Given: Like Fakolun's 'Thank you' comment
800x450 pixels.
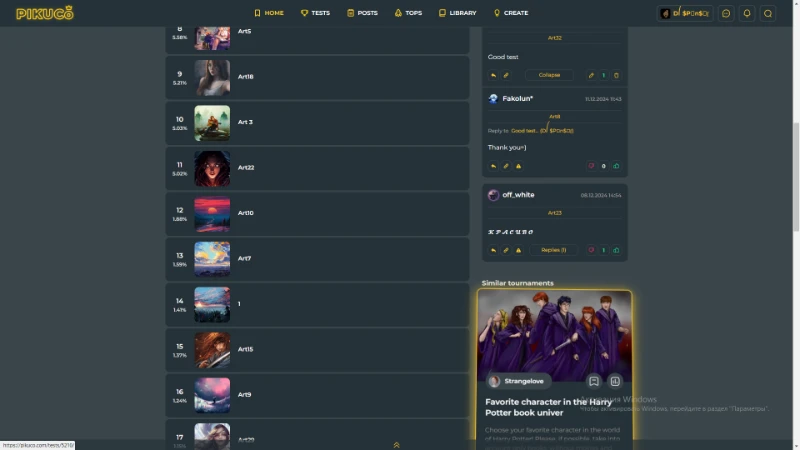Looking at the screenshot, I should (616, 166).
